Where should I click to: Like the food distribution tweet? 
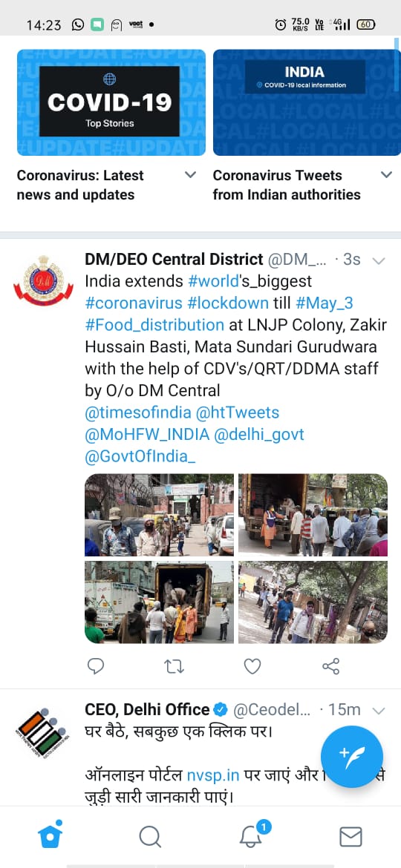coord(252,666)
